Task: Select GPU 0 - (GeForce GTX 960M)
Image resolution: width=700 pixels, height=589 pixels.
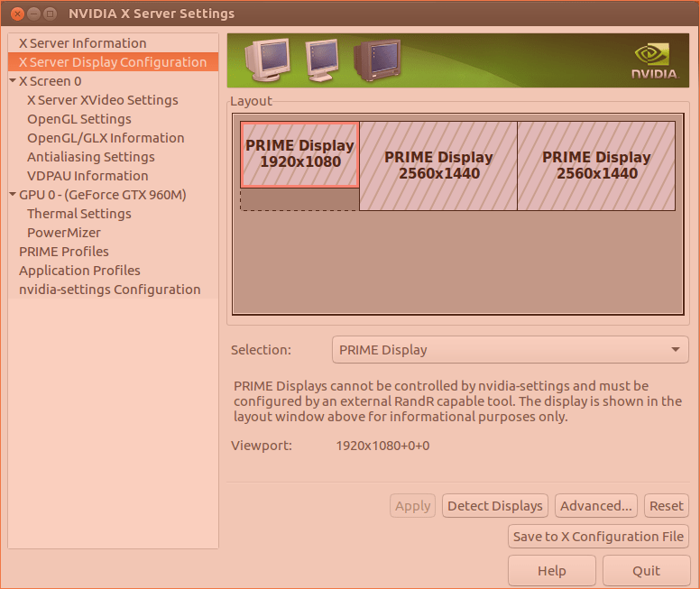Action: [102, 195]
